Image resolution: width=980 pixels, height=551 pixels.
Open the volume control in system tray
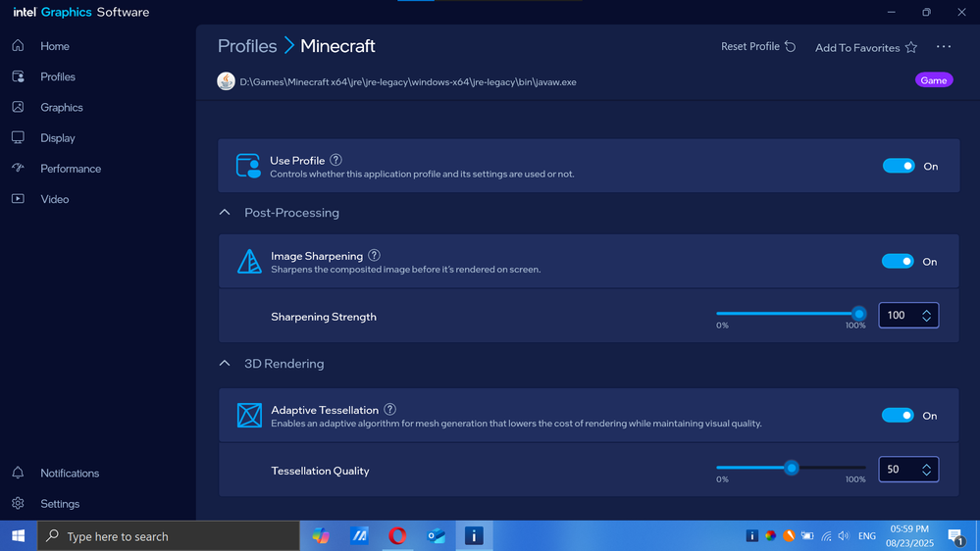click(844, 536)
